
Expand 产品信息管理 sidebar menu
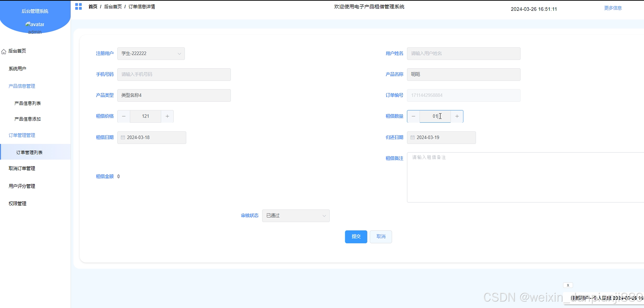(22, 86)
